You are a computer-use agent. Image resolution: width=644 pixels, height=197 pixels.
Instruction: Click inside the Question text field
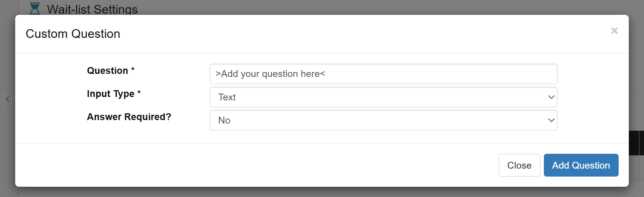point(383,74)
